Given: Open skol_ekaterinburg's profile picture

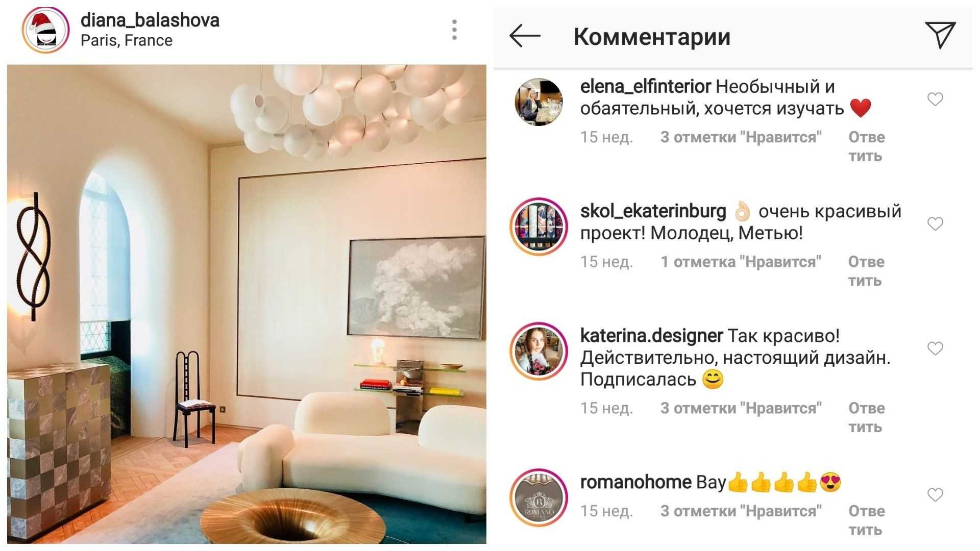Looking at the screenshot, I should (x=539, y=227).
